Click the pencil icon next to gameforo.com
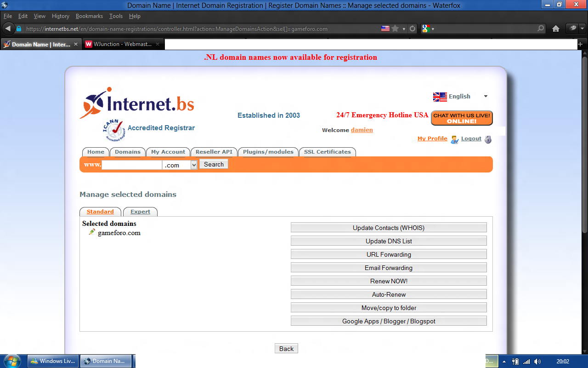 [92, 232]
